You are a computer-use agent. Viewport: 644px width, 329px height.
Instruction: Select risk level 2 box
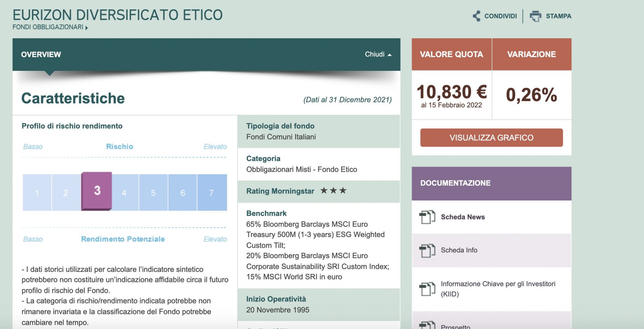(66, 192)
